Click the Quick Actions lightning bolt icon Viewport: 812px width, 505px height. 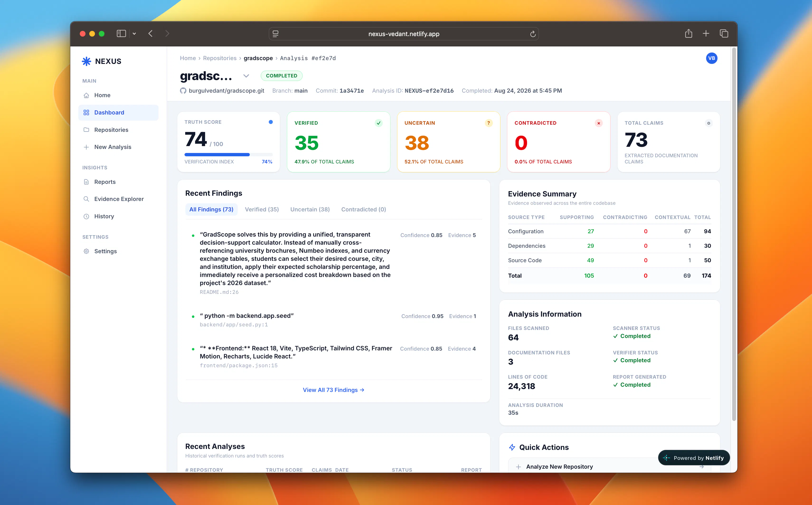point(512,447)
